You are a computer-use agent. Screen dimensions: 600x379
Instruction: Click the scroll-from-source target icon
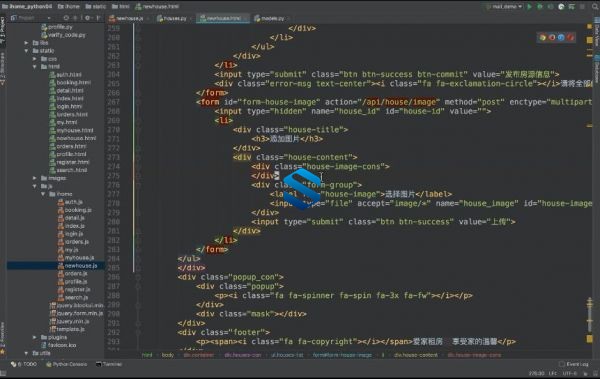pos(66,18)
